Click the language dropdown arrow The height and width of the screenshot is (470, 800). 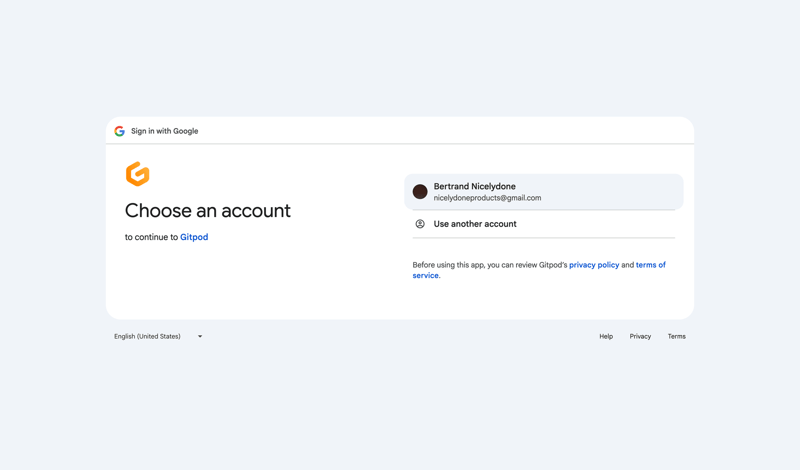[x=200, y=337]
